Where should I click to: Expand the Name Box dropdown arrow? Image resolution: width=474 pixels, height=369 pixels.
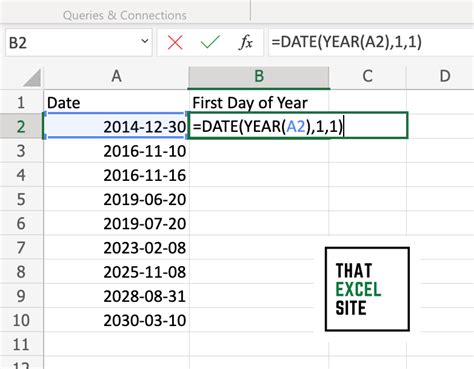point(145,41)
